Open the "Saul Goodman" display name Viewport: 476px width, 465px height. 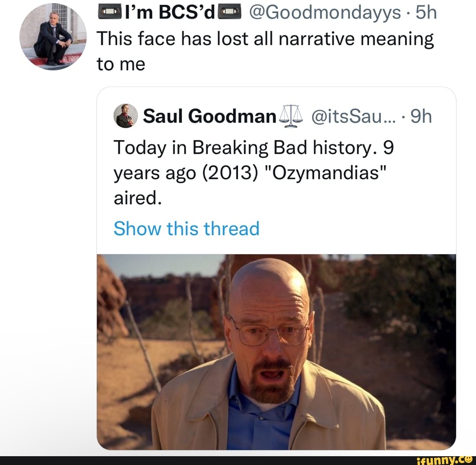210,117
